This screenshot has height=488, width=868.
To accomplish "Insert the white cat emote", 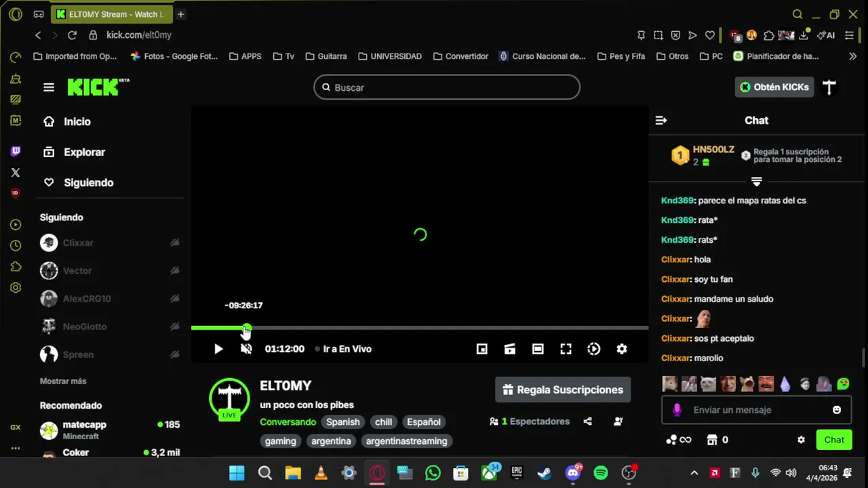I will (x=708, y=384).
